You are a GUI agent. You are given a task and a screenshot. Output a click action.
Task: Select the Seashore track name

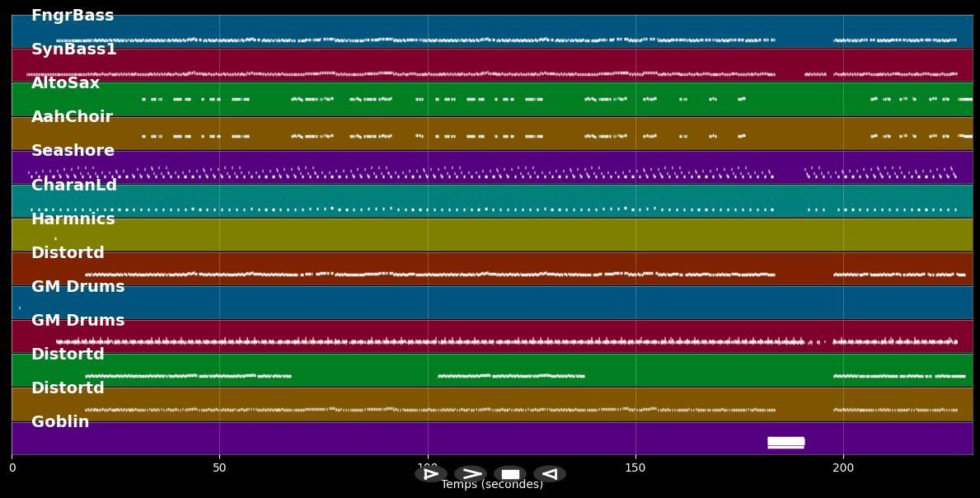point(73,151)
